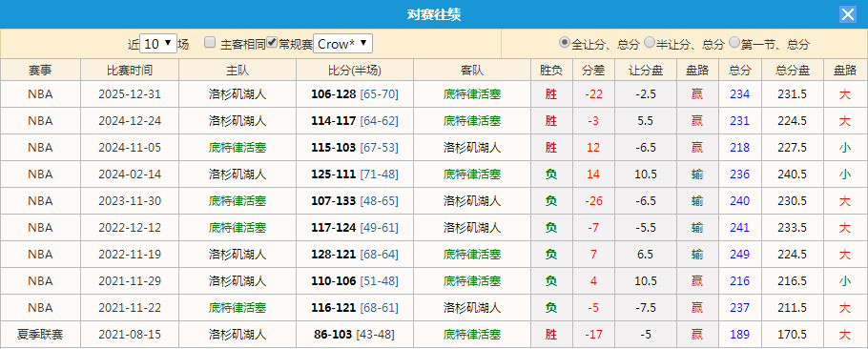
Task: Click the handicap value 10.5 in 2021-11-29 row
Action: (646, 281)
